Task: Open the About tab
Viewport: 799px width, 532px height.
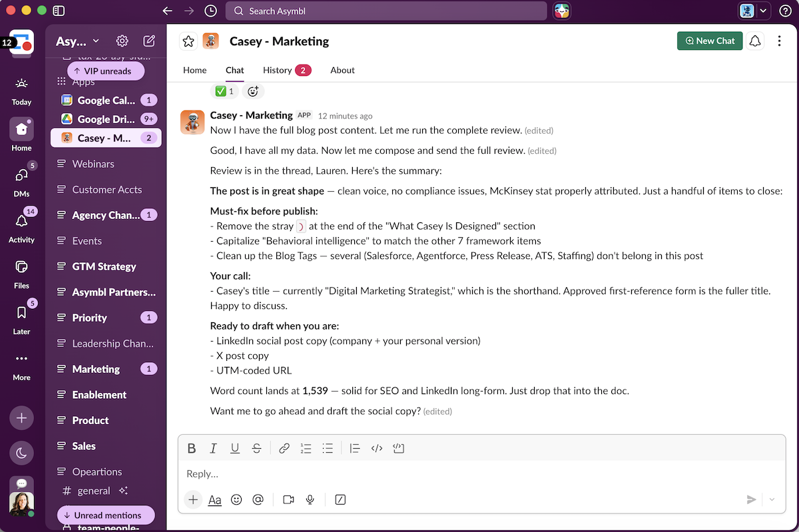Action: click(x=342, y=70)
